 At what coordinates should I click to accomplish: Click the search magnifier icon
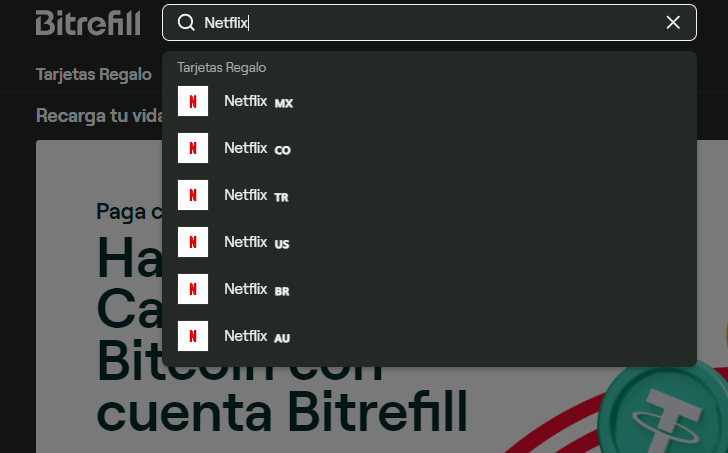(186, 22)
